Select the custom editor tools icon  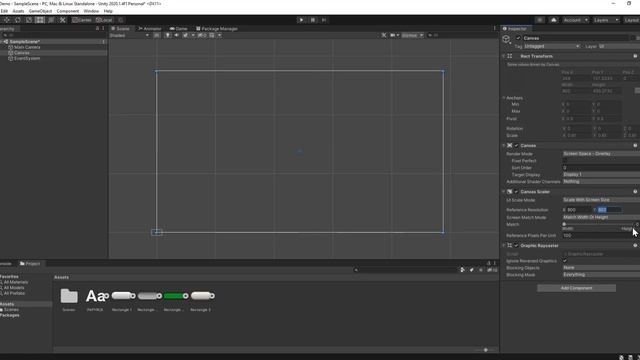[62, 20]
